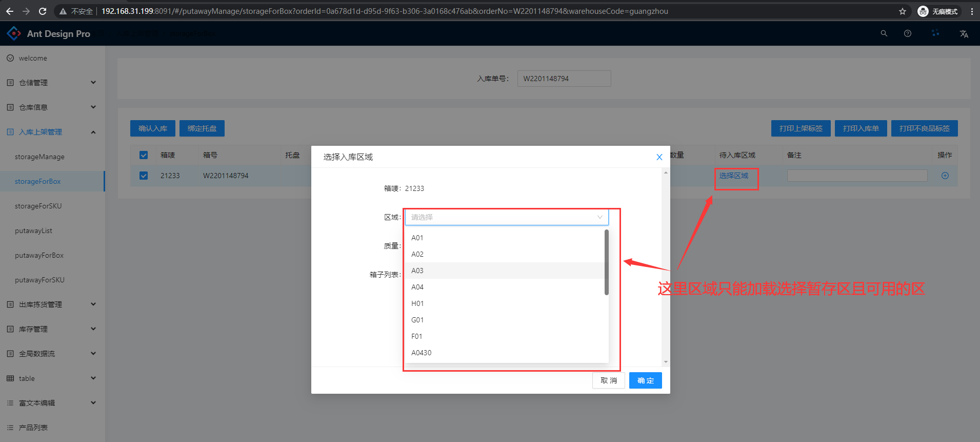
Task: Click the 入库单号 input field
Action: (564, 79)
